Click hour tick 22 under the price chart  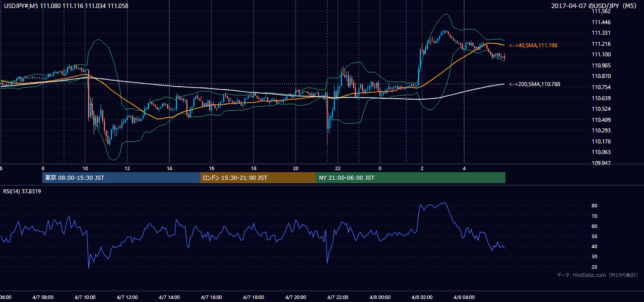pos(338,169)
